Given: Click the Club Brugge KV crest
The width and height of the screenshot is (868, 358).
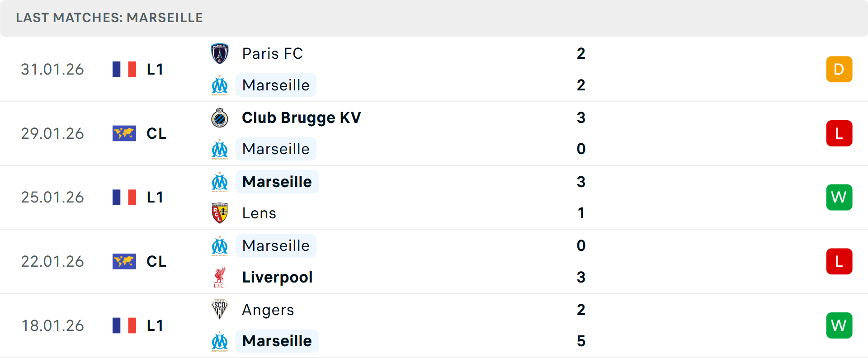Looking at the screenshot, I should pos(220,118).
